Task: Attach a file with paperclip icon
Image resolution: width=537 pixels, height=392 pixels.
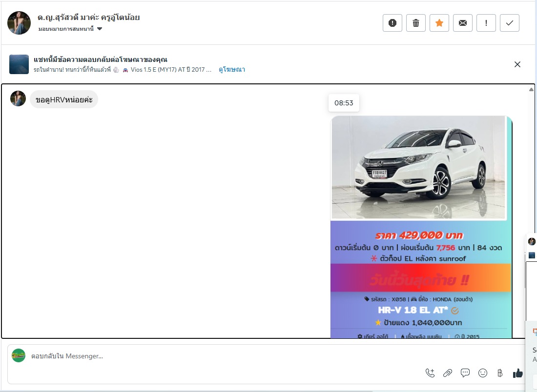Action: [x=447, y=373]
